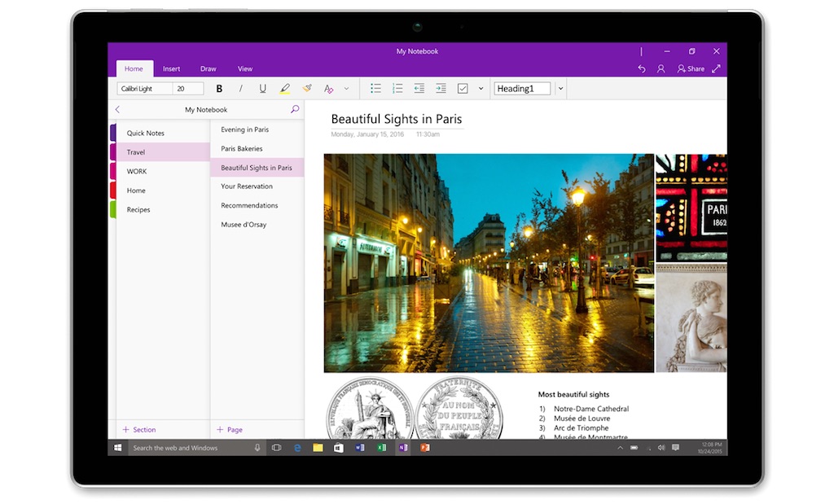This screenshot has height=504, width=834.
Task: Click the Arc de Triomphe list item
Action: pyautogui.click(x=581, y=428)
